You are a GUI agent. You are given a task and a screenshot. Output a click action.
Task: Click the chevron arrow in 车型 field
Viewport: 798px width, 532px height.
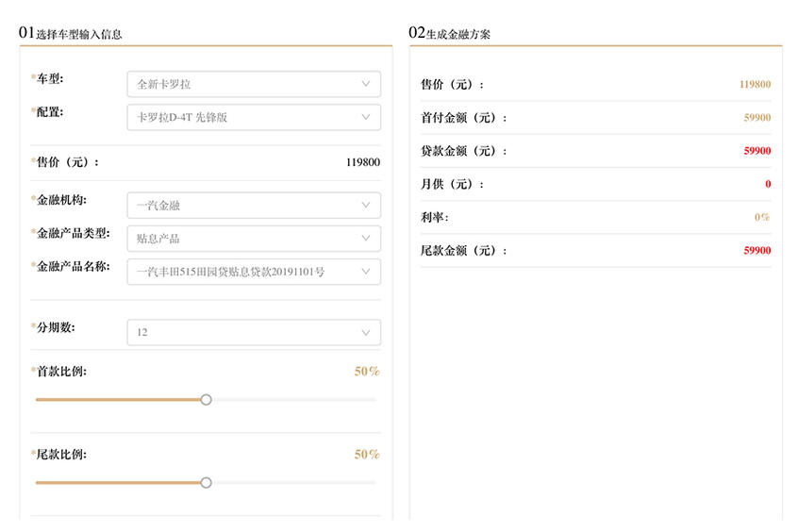click(366, 84)
